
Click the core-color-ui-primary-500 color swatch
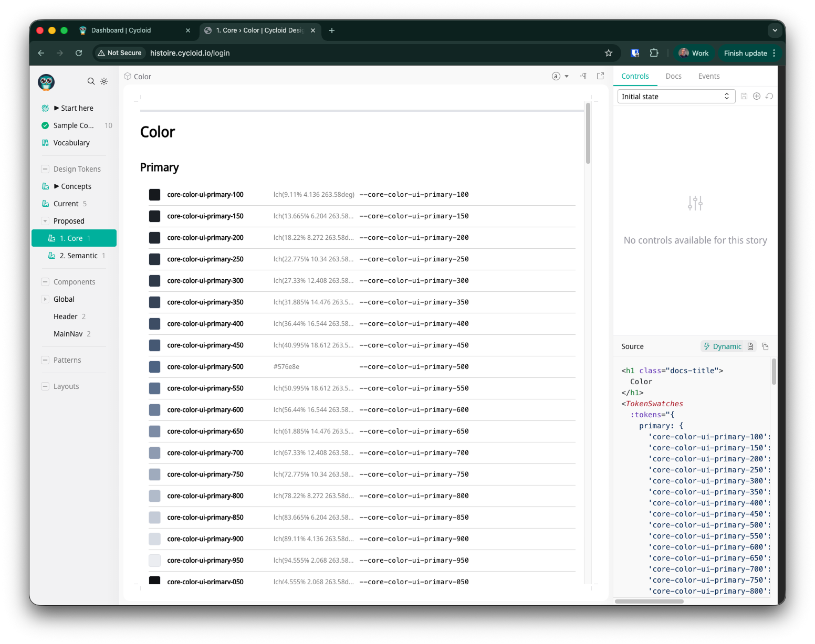tap(154, 367)
